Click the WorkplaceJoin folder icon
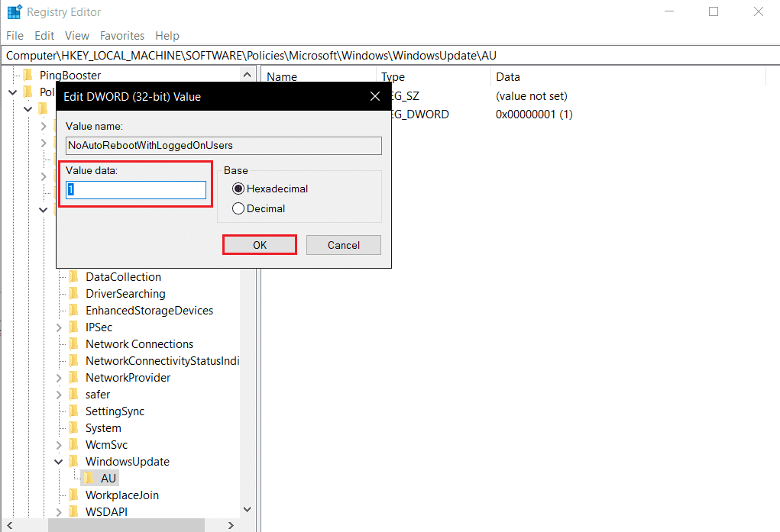This screenshot has width=780, height=532. (x=74, y=495)
